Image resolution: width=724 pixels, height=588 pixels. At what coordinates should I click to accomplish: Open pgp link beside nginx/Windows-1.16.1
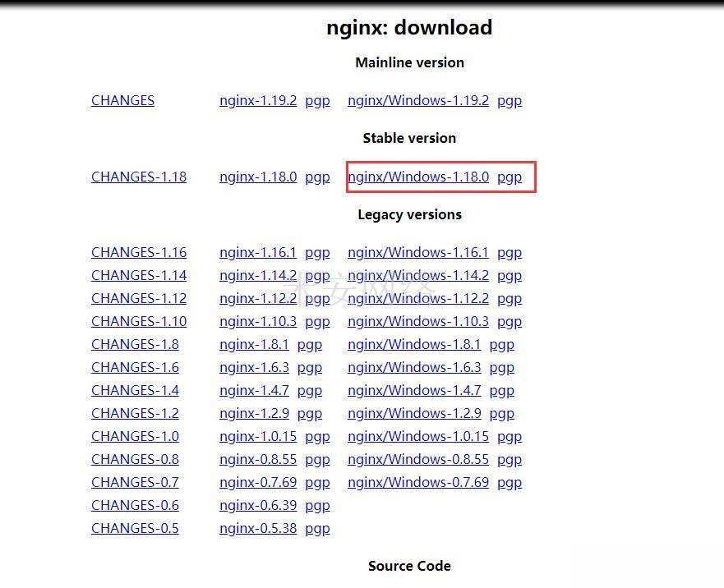pyautogui.click(x=510, y=254)
